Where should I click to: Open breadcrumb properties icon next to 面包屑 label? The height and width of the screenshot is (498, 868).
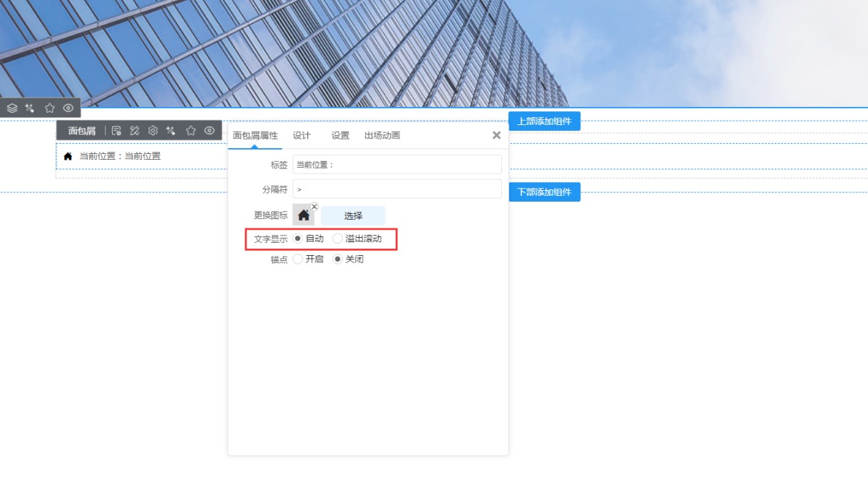point(116,131)
